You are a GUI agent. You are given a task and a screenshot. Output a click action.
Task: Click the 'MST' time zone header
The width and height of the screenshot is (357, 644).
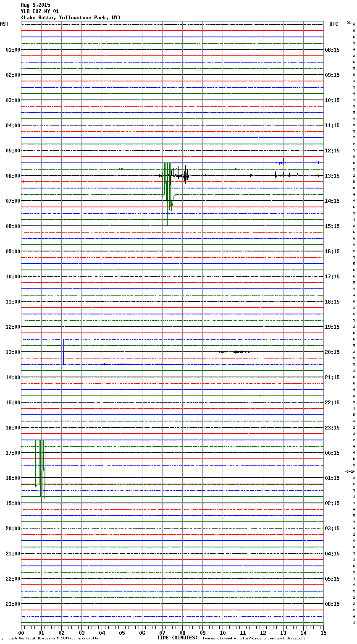(x=4, y=24)
